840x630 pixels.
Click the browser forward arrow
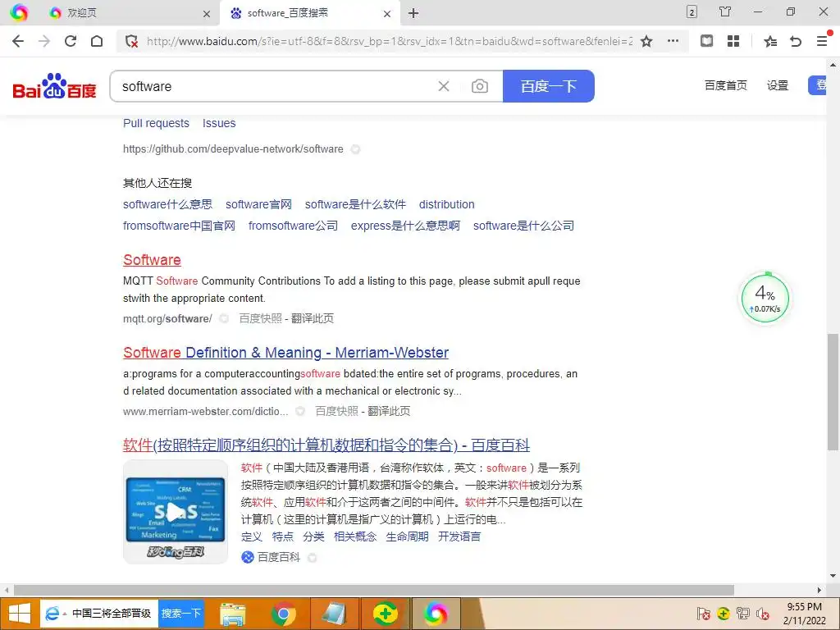pos(44,41)
